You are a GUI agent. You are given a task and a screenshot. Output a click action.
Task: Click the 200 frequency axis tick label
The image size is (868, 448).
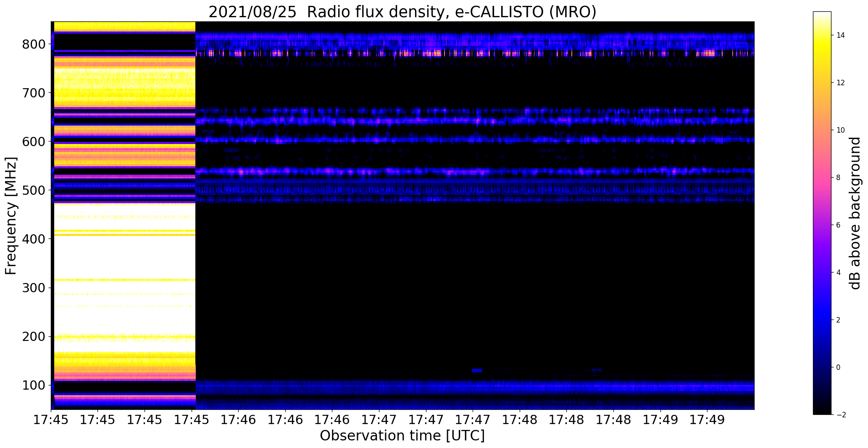pyautogui.click(x=34, y=337)
